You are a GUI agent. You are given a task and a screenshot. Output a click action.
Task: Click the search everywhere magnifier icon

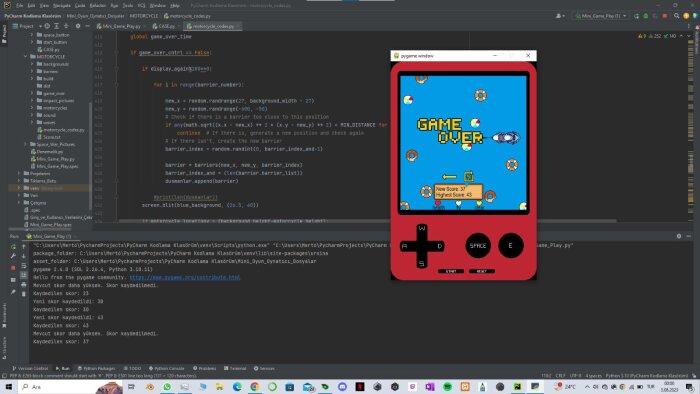[677, 16]
